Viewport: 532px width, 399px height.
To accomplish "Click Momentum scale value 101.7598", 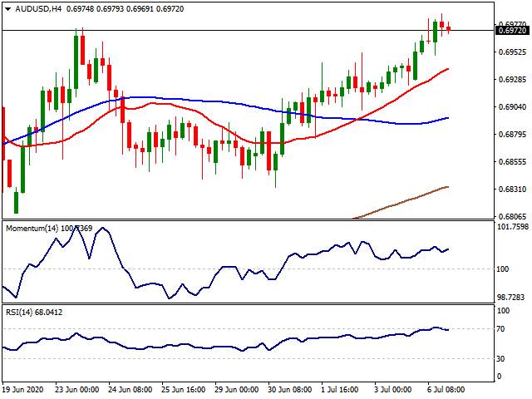I will click(x=513, y=227).
